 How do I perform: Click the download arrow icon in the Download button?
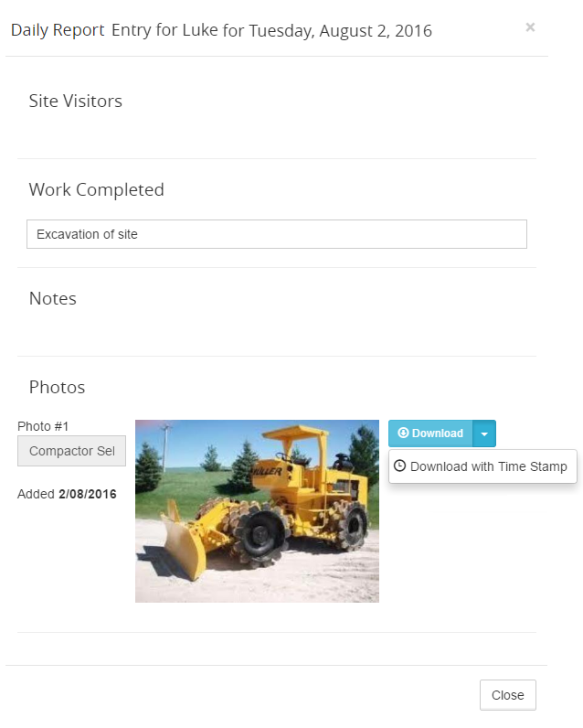(x=403, y=433)
